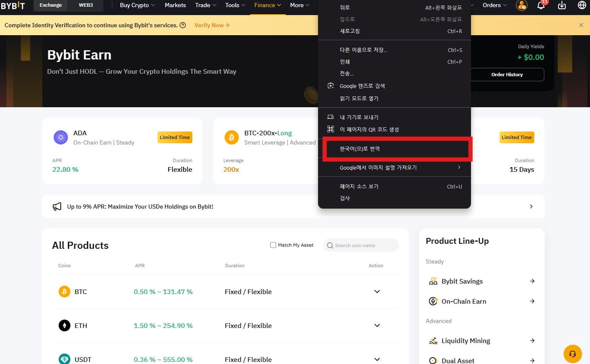The width and height of the screenshot is (590, 364).
Task: Open the Tools dropdown menu
Action: (235, 5)
